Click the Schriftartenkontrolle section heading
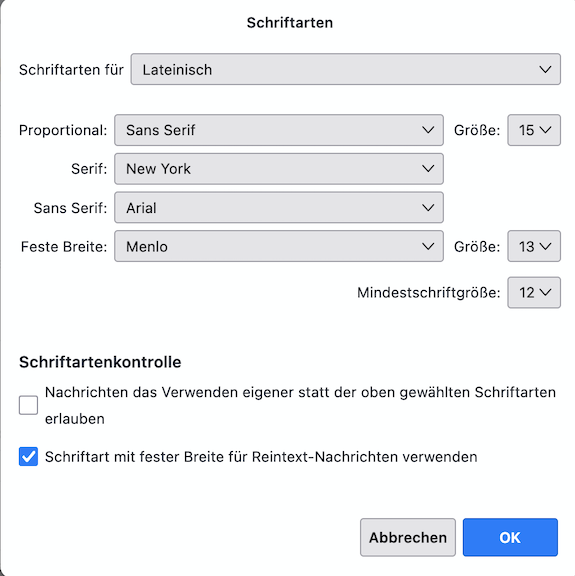The height and width of the screenshot is (576, 575). [100, 362]
